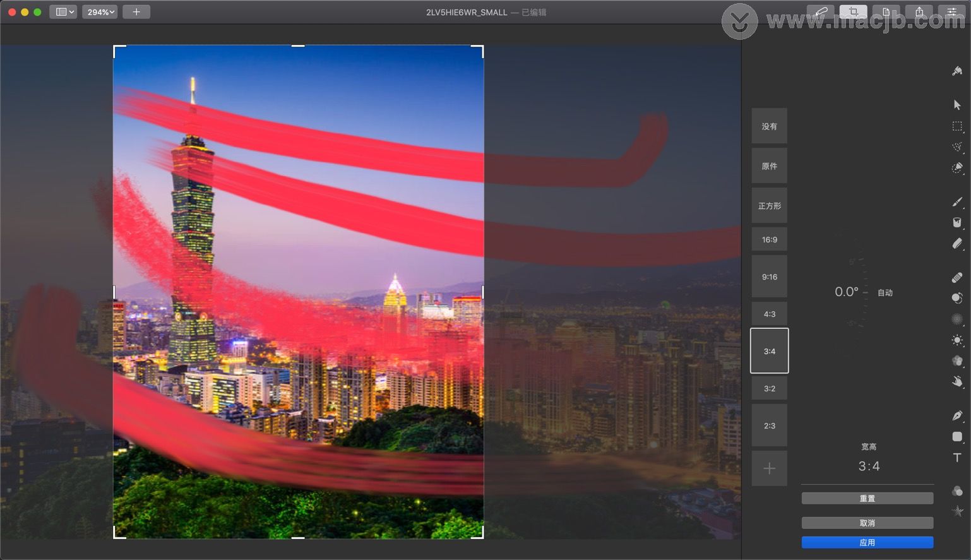The width and height of the screenshot is (971, 560).
Task: Select the Arrange arrow tool
Action: (x=957, y=105)
